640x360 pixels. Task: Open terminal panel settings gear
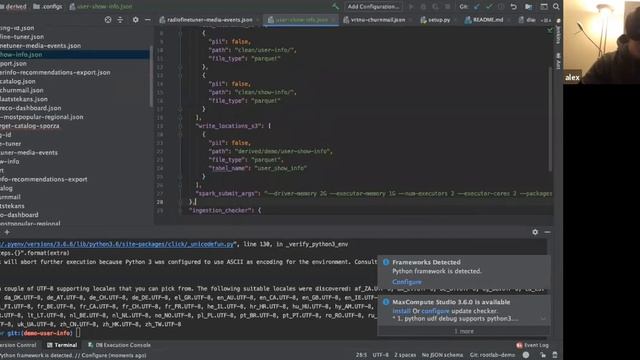[535, 232]
